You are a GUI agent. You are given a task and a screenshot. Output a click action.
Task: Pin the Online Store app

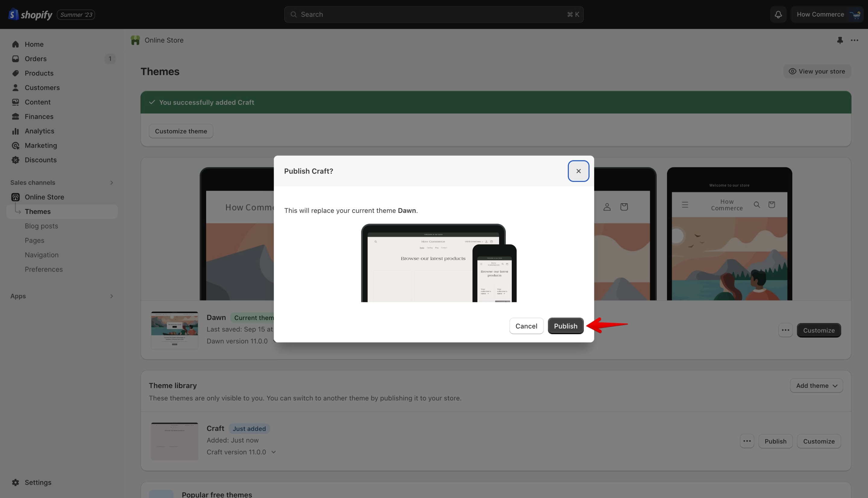840,40
